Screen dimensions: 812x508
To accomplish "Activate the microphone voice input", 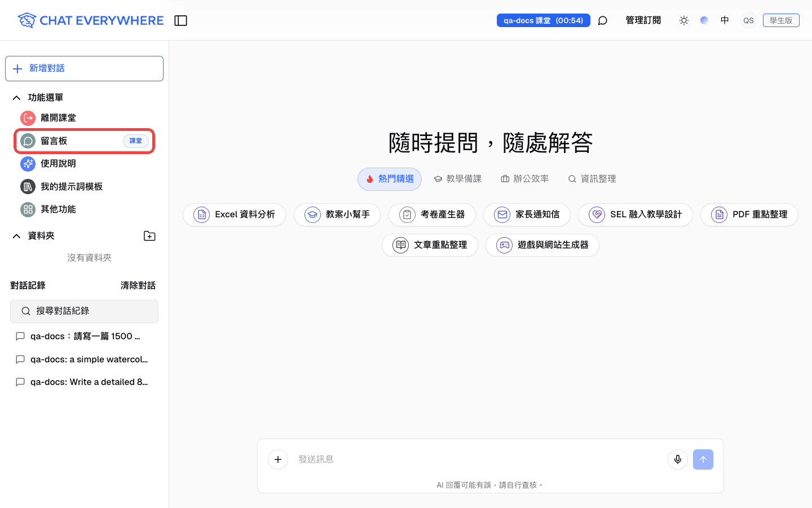I will tap(678, 459).
